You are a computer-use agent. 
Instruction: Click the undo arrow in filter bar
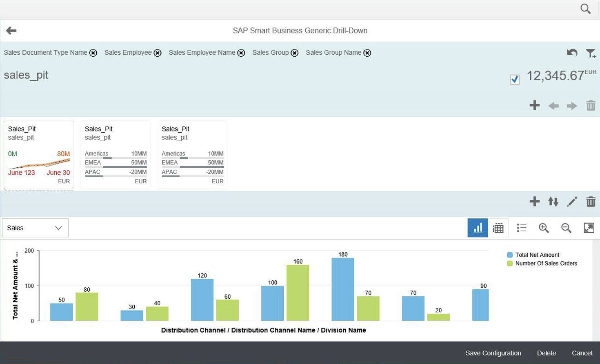pyautogui.click(x=572, y=53)
